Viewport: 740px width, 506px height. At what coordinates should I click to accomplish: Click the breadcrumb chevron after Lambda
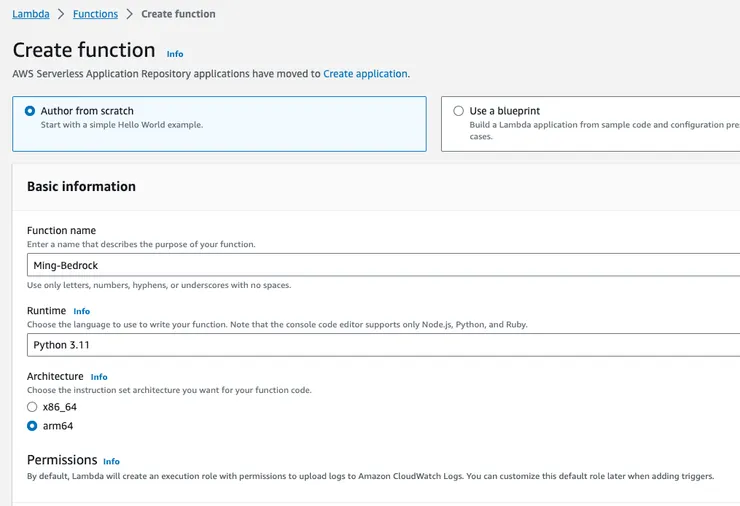coord(61,14)
